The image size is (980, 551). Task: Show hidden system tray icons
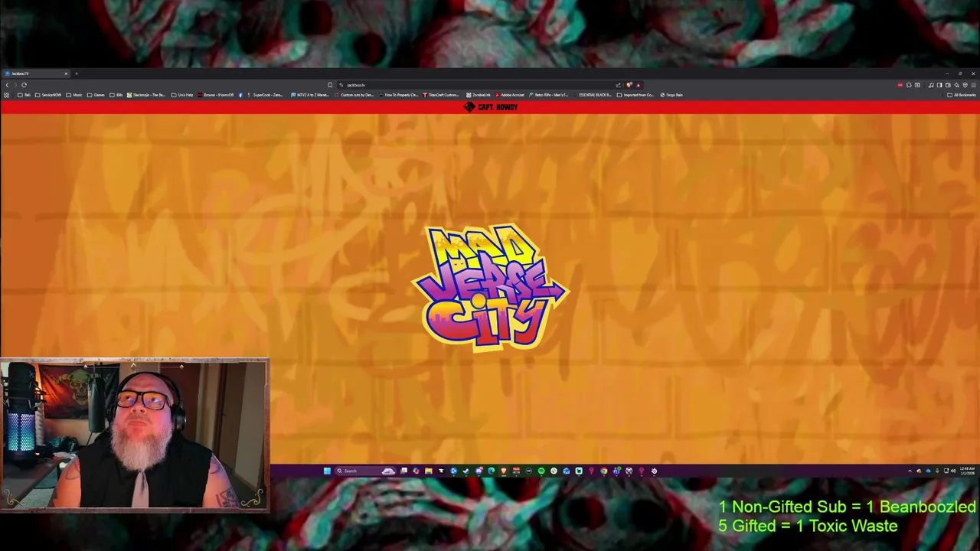(x=910, y=471)
